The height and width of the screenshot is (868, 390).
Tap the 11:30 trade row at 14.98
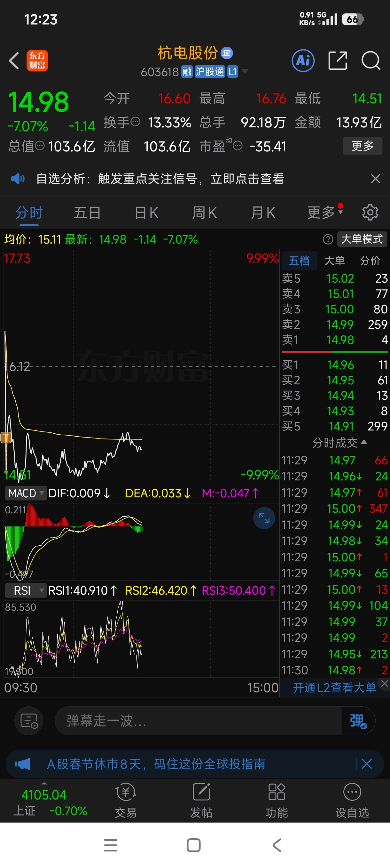[x=335, y=670]
